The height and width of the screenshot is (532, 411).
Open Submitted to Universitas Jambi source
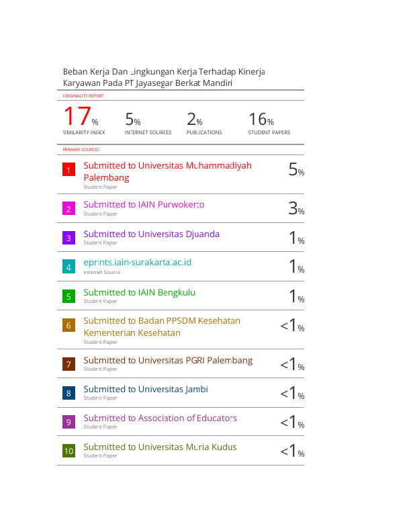coord(146,389)
